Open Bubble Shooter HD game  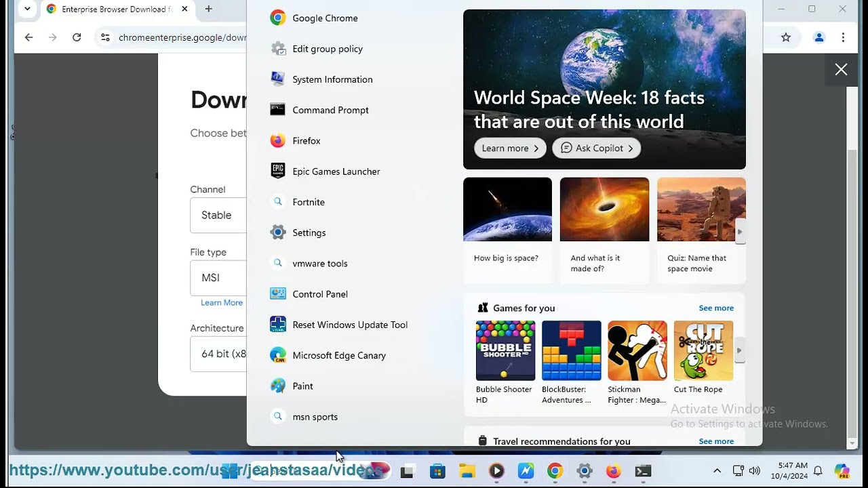(x=505, y=363)
